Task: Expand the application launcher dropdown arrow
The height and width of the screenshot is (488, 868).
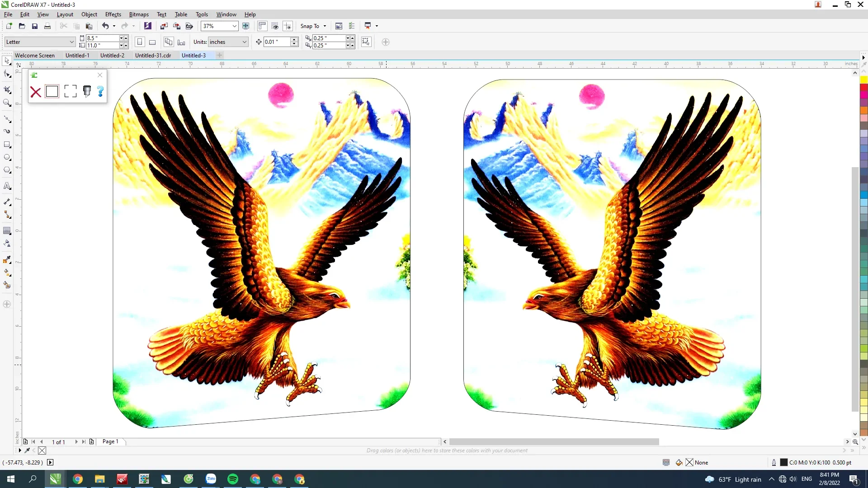Action: point(377,26)
